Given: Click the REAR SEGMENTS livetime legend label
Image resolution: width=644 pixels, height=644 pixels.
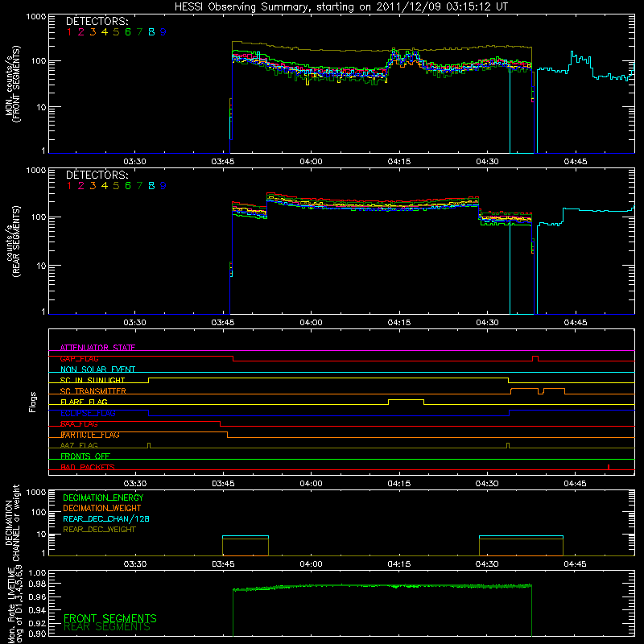Looking at the screenshot, I should [107, 627].
